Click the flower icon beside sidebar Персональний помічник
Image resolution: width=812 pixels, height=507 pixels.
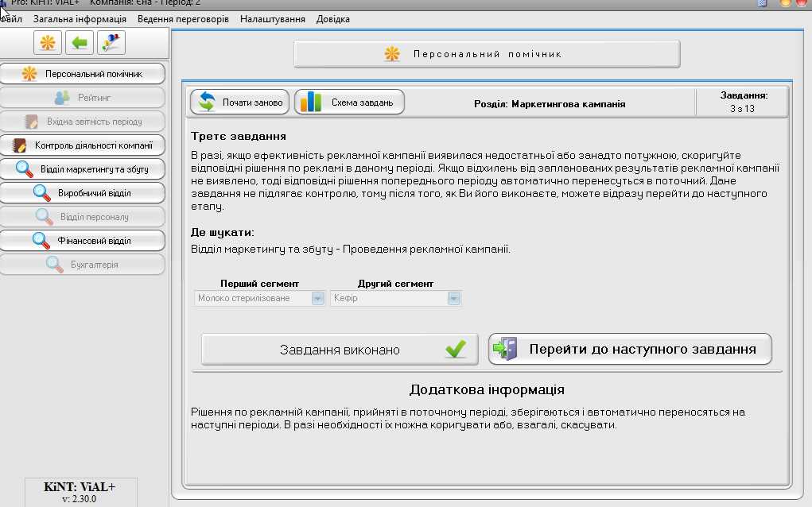(29, 73)
